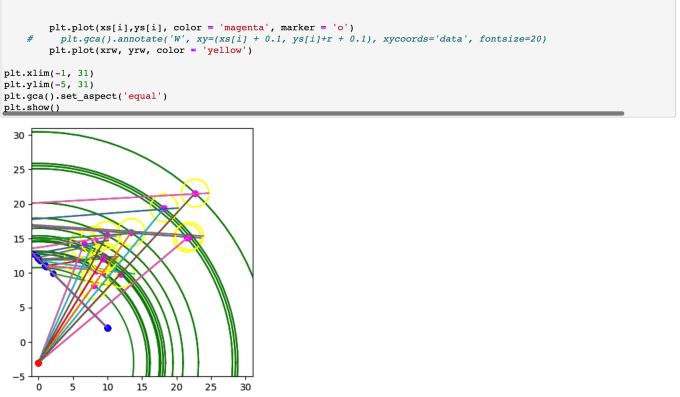Click the magenta point on the blue horizontal line

point(164,209)
